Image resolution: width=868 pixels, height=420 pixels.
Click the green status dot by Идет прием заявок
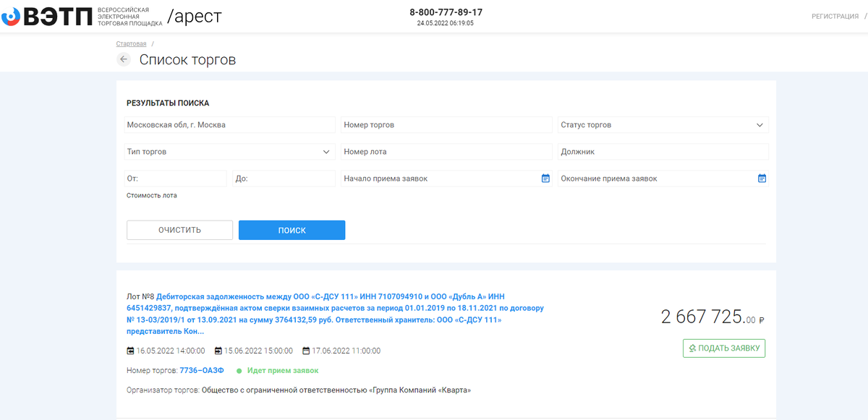239,371
